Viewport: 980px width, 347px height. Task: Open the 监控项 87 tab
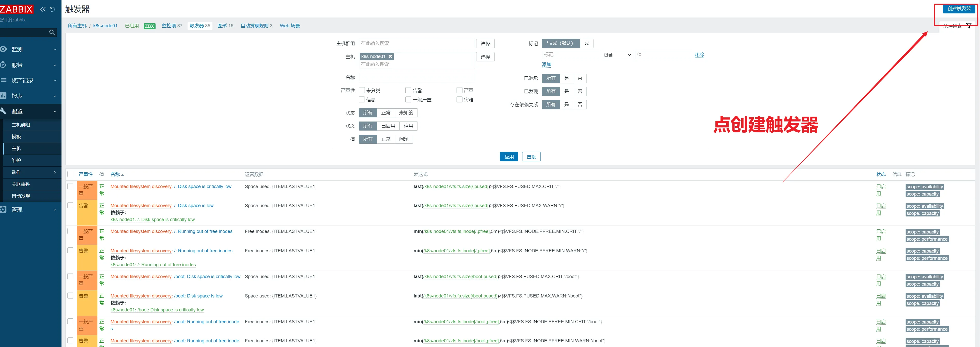172,26
